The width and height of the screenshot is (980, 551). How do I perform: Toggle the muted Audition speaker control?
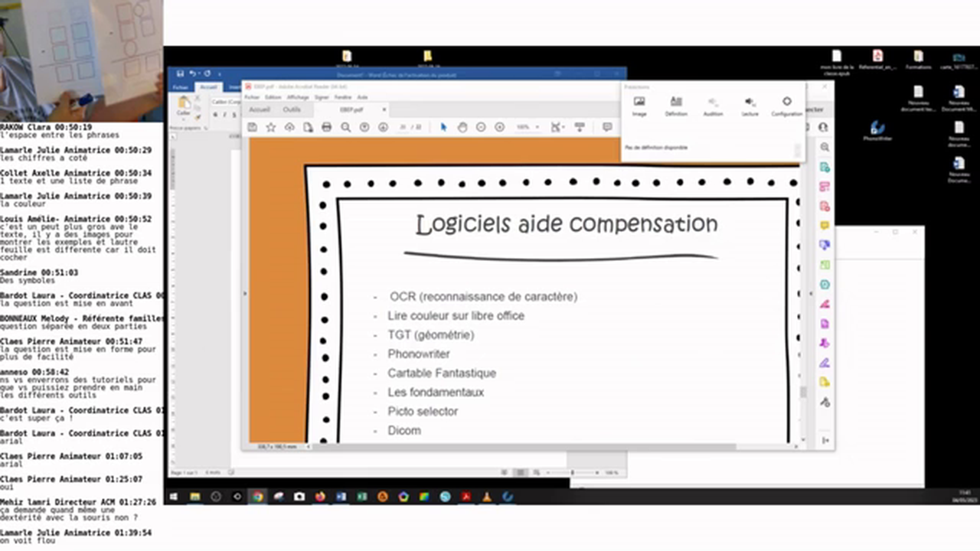click(712, 103)
